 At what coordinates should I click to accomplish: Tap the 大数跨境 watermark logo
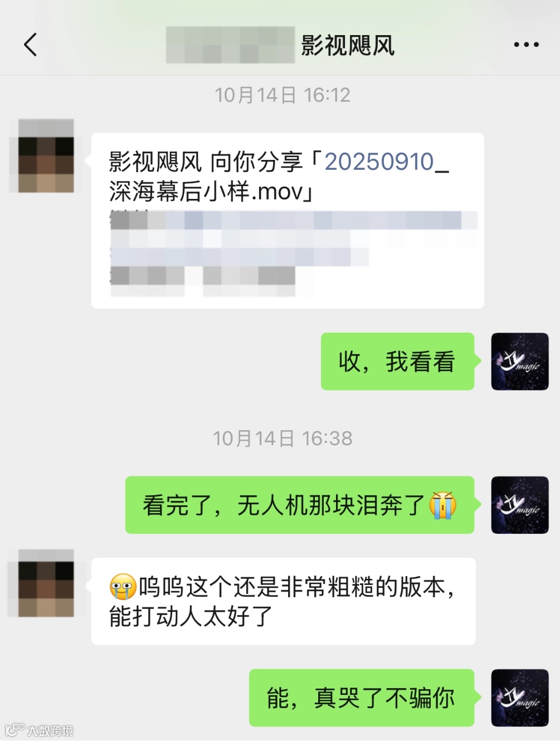39,730
